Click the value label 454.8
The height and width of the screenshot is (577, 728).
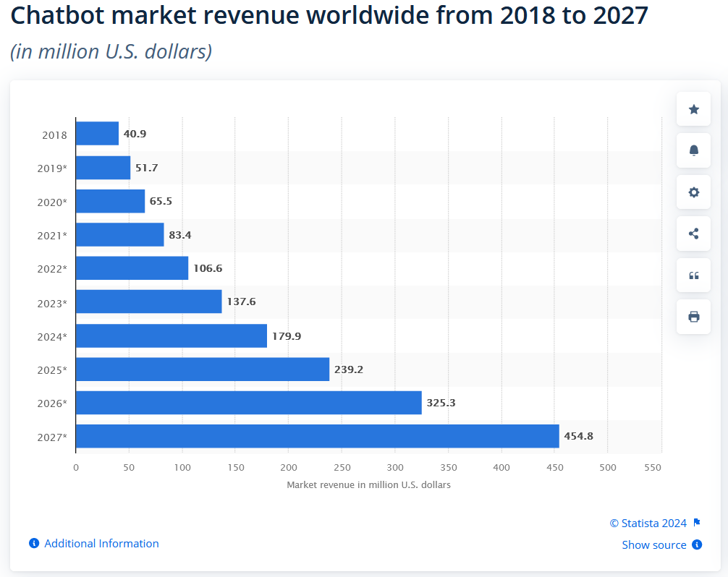(578, 436)
